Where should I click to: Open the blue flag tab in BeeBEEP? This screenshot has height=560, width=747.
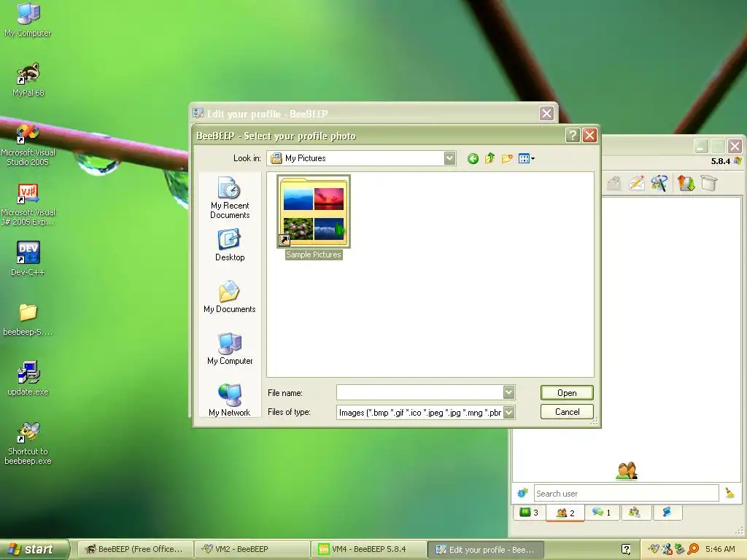(667, 513)
